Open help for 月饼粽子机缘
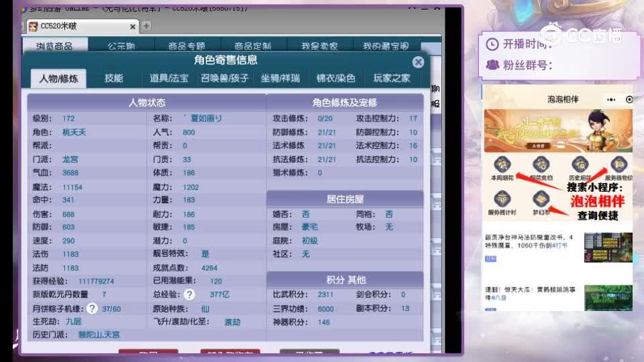The image size is (644, 362). click(92, 308)
